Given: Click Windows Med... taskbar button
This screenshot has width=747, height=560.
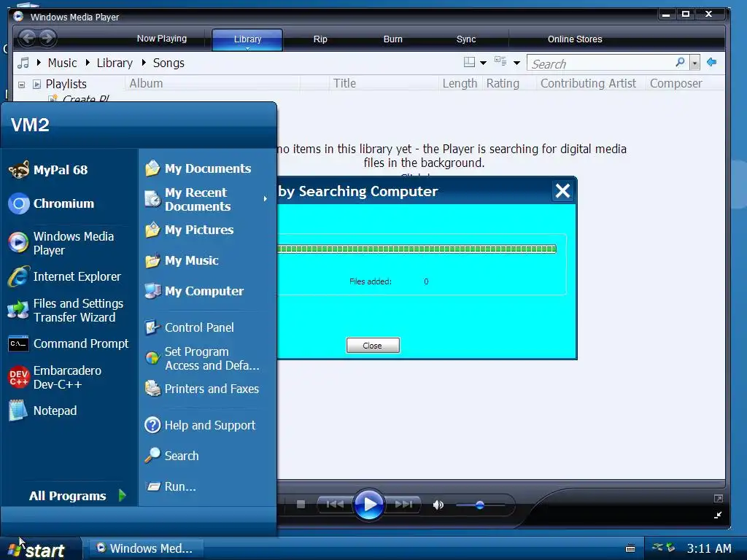Looking at the screenshot, I should [x=146, y=548].
